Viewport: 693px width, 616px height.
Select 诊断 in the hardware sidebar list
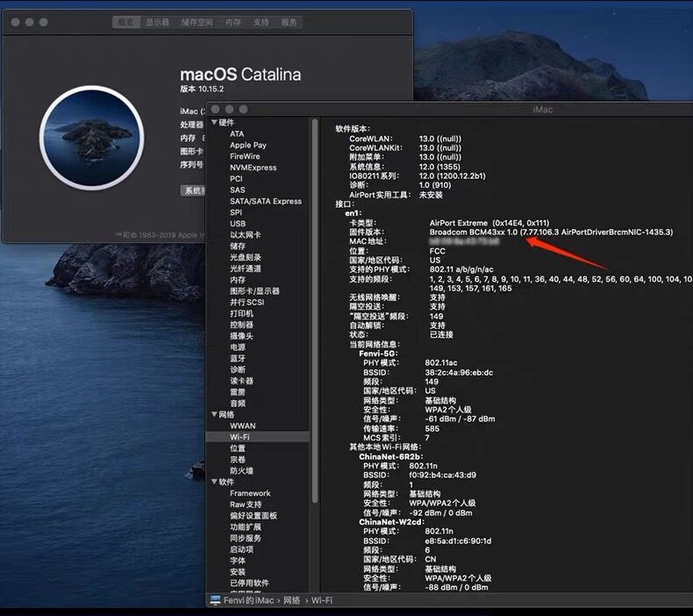pyautogui.click(x=238, y=369)
